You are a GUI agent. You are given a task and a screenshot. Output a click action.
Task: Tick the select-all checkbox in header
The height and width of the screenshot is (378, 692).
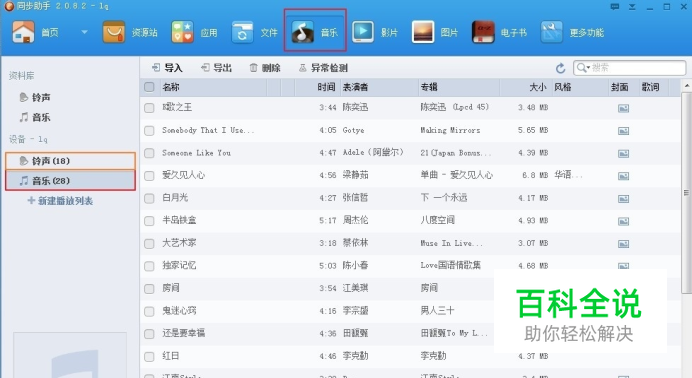149,87
